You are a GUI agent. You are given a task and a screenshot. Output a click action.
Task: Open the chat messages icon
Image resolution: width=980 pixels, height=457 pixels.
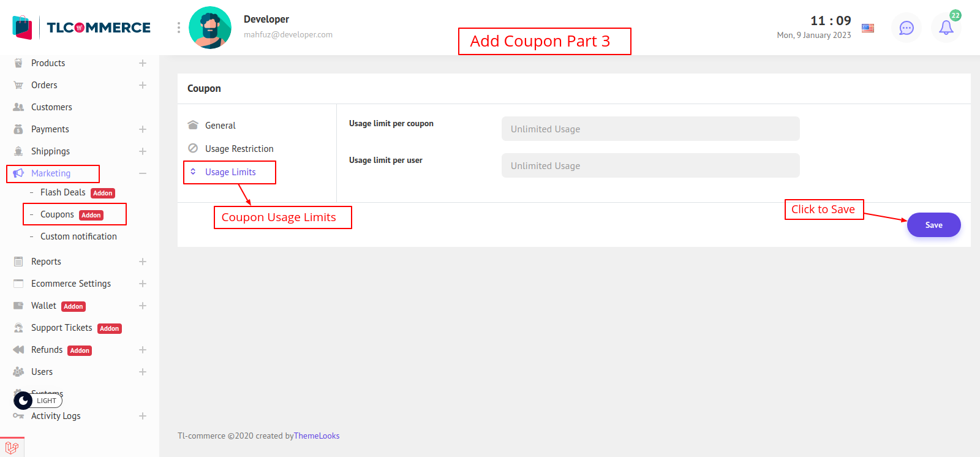click(906, 28)
